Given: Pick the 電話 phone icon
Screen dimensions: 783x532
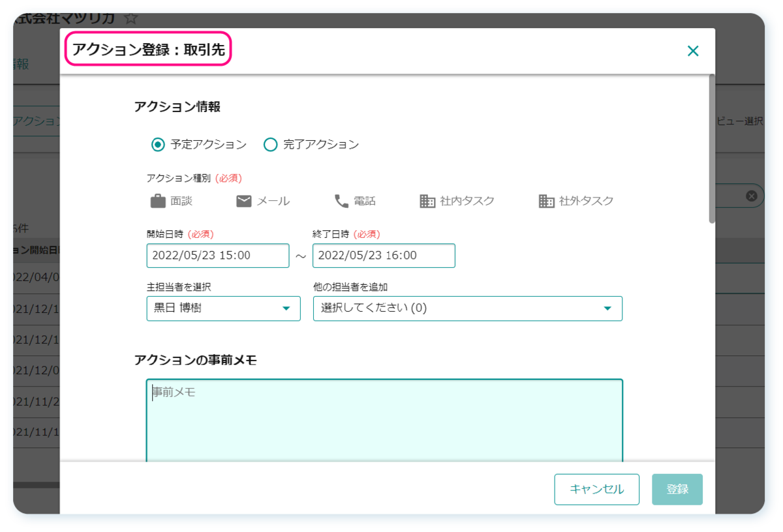Looking at the screenshot, I should [341, 201].
